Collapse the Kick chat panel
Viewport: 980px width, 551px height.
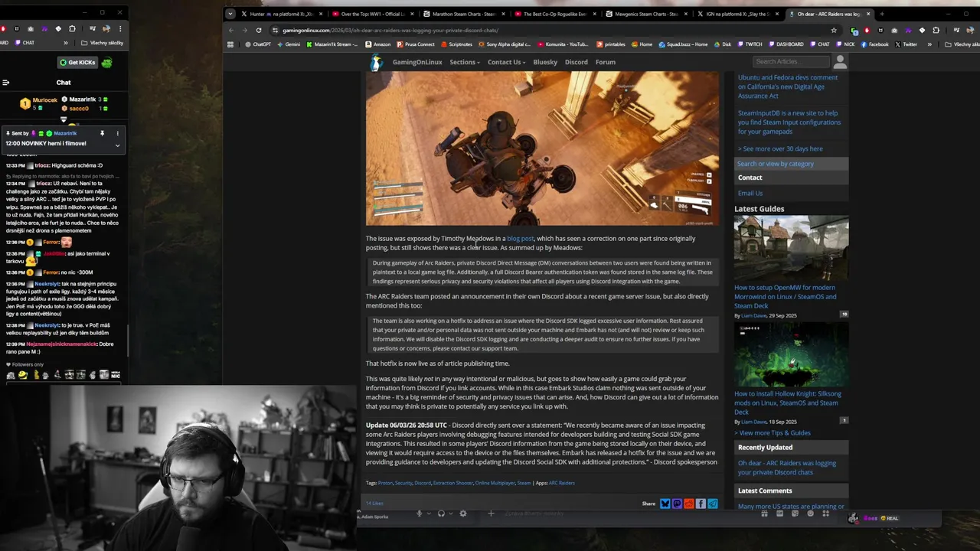pos(5,83)
